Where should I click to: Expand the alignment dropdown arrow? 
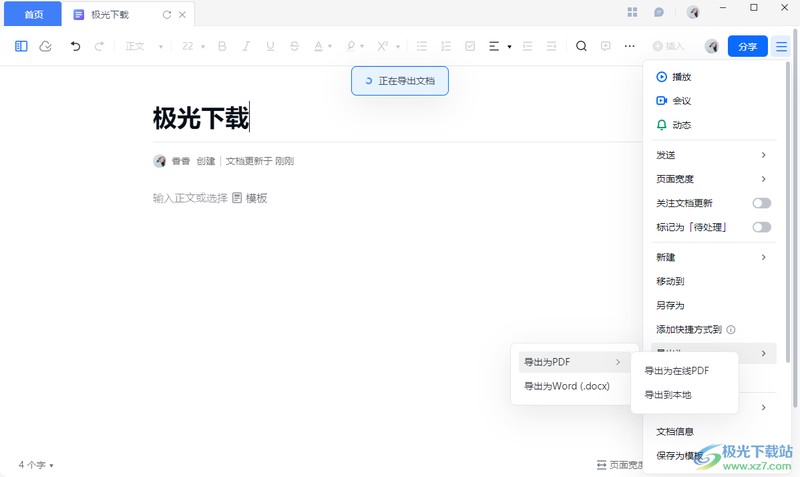coord(509,46)
